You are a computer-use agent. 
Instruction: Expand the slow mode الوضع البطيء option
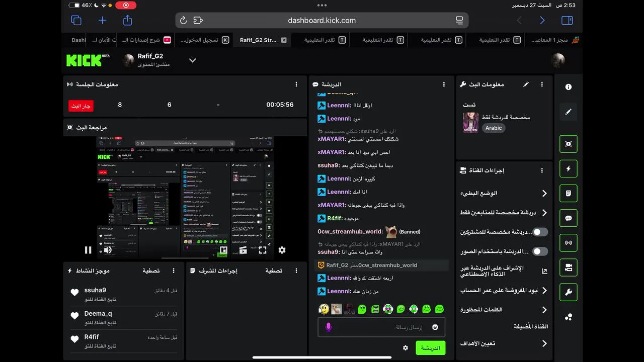click(x=504, y=193)
